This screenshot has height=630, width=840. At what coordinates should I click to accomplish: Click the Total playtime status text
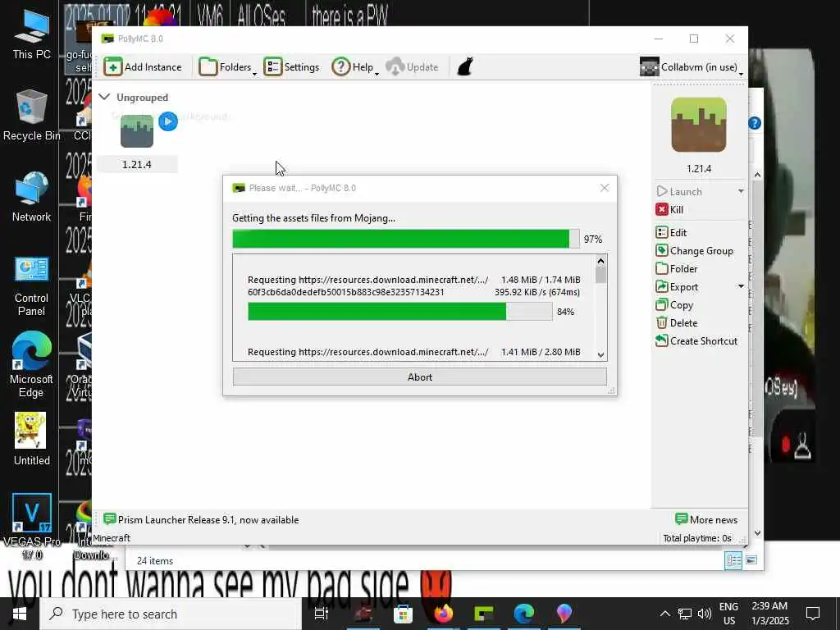(697, 538)
